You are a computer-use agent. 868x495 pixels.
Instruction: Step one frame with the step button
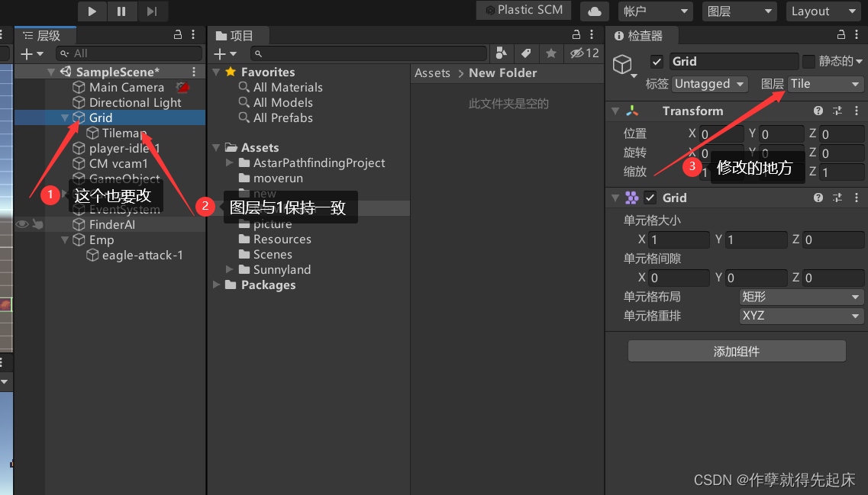[x=151, y=11]
